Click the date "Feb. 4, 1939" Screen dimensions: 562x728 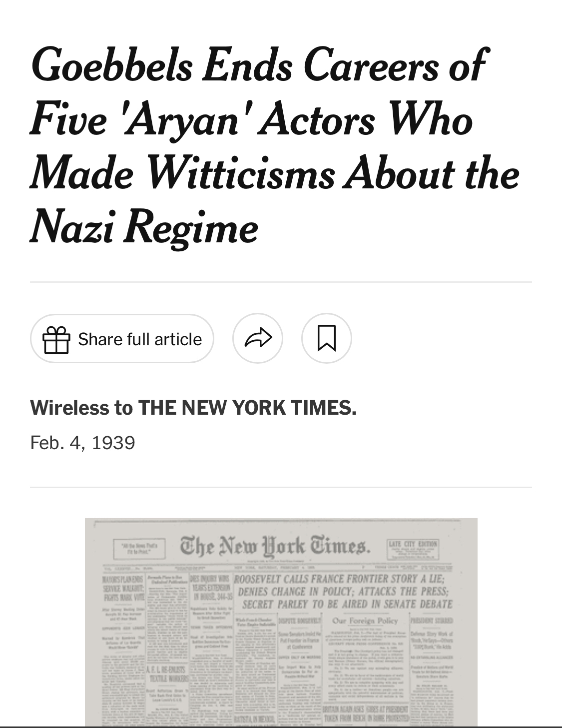(x=82, y=443)
